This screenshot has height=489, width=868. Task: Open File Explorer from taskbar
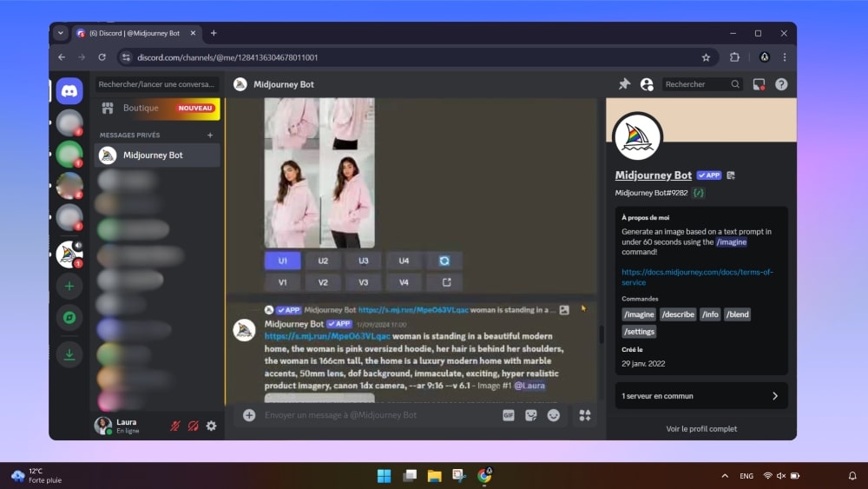(x=435, y=476)
